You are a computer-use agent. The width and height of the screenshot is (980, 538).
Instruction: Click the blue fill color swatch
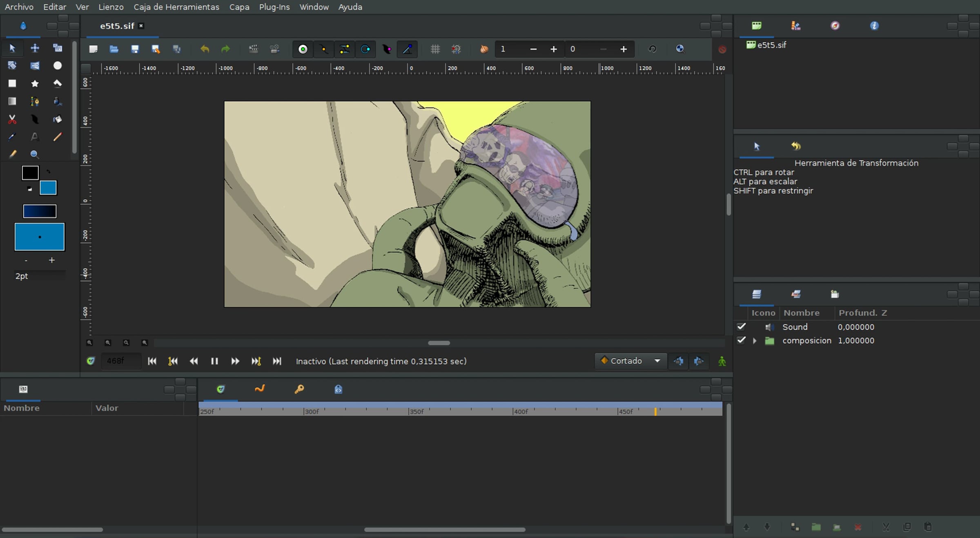coord(48,188)
